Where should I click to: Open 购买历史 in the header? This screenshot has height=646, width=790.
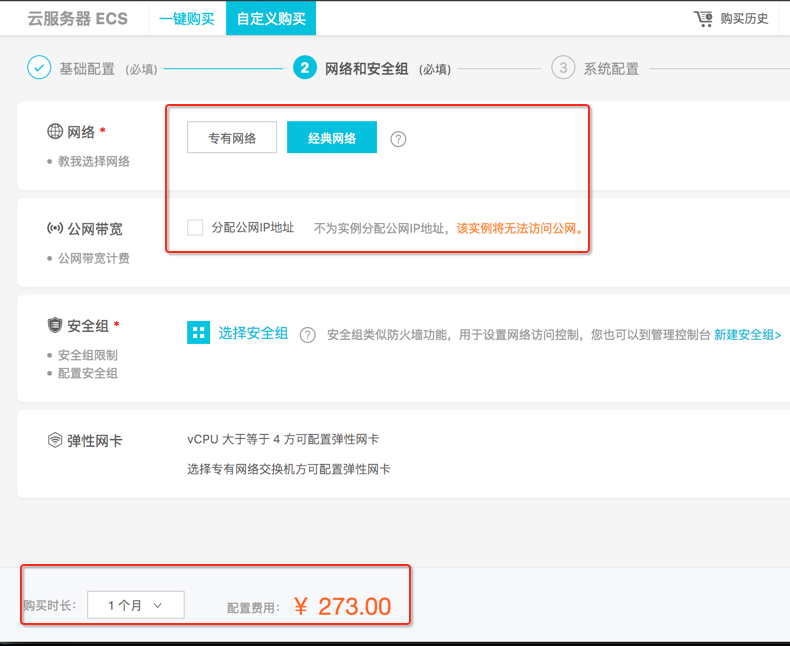[x=744, y=19]
